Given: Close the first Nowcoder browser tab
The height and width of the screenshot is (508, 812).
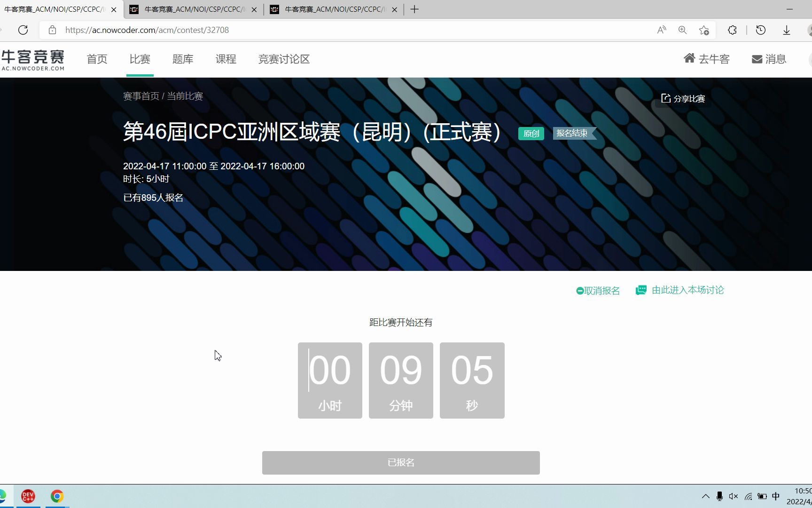Looking at the screenshot, I should pos(114,9).
